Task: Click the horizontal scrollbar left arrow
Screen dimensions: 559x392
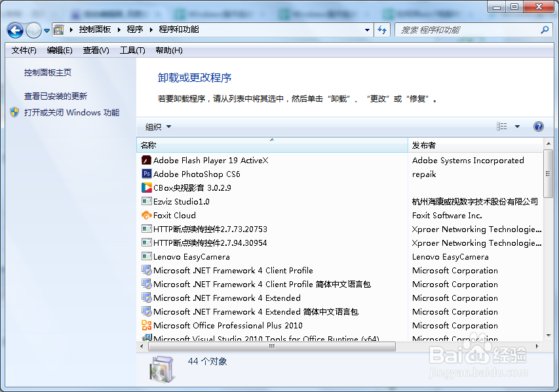Action: [142, 346]
